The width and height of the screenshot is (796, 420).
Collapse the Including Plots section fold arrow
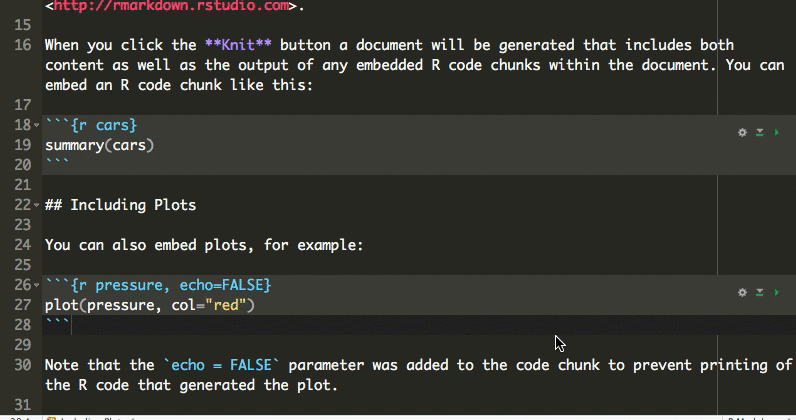(x=37, y=206)
